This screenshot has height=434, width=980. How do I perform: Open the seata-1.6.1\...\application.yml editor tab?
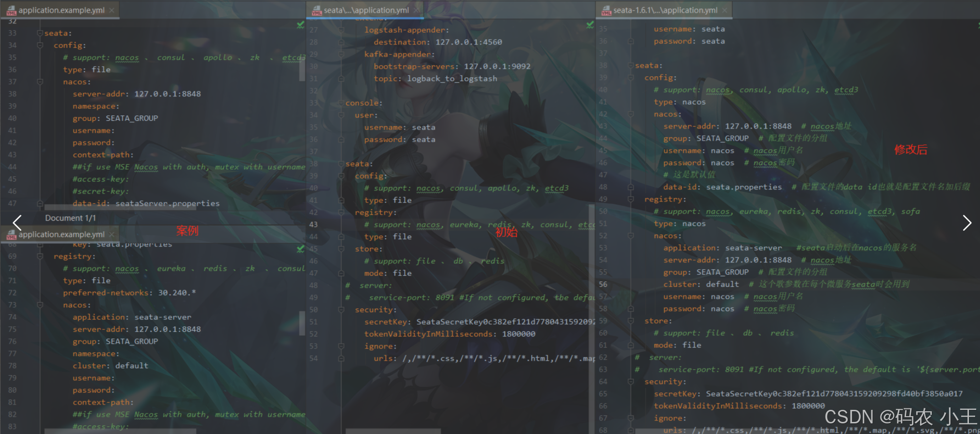coord(665,10)
